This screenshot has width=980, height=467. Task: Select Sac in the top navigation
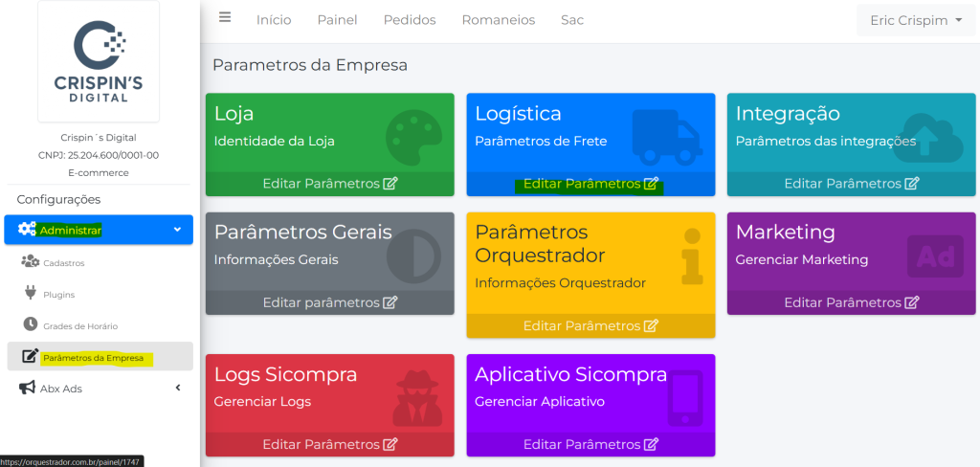tap(572, 20)
